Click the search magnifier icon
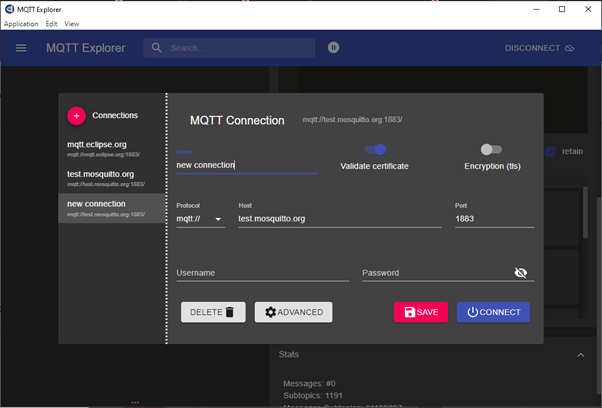This screenshot has width=602, height=408. click(x=158, y=48)
